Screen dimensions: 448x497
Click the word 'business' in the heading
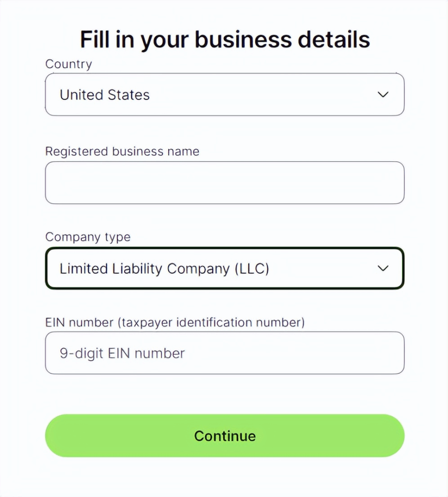tap(243, 39)
